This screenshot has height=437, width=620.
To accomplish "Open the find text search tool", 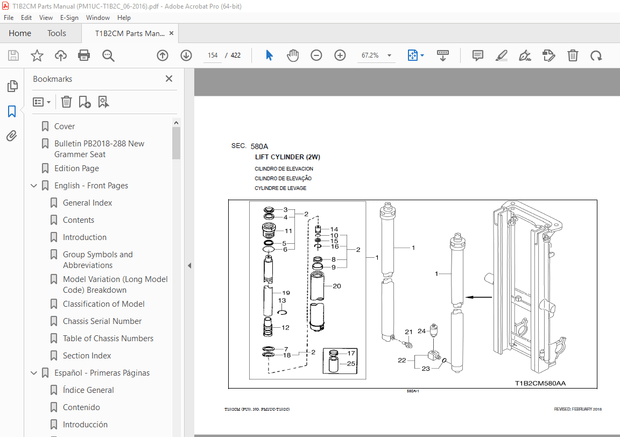I will tap(108, 55).
